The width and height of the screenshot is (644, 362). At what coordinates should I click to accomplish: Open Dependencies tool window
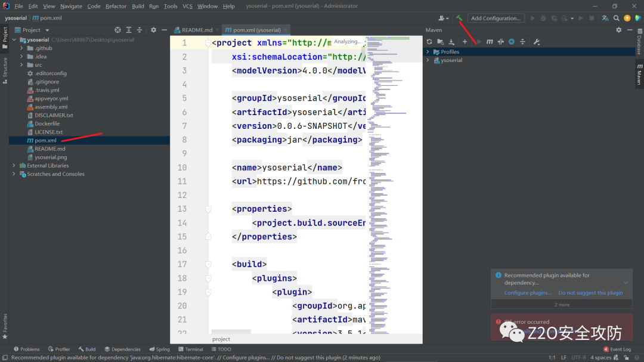point(122,349)
